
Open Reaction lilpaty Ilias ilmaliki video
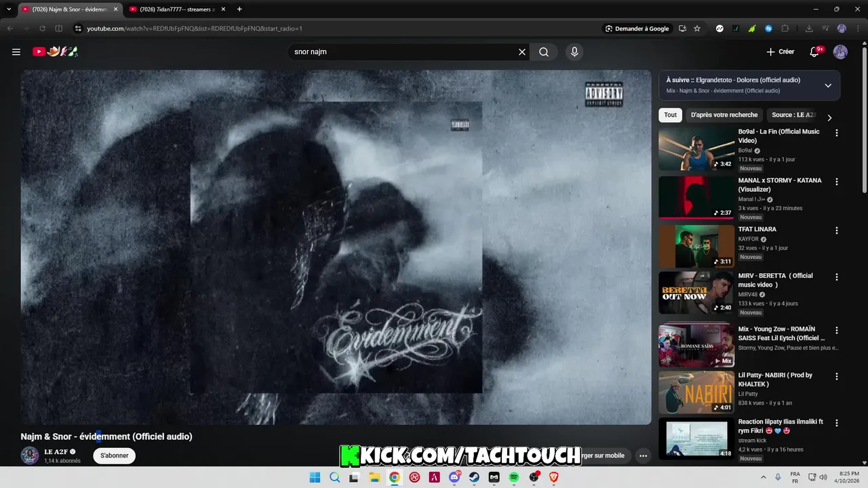[x=696, y=439]
